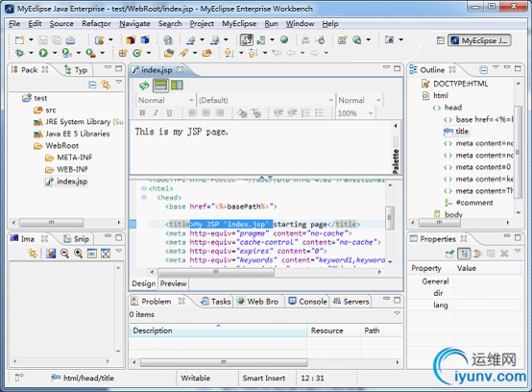Click the Last Edit Location arrow icon

click(x=278, y=53)
